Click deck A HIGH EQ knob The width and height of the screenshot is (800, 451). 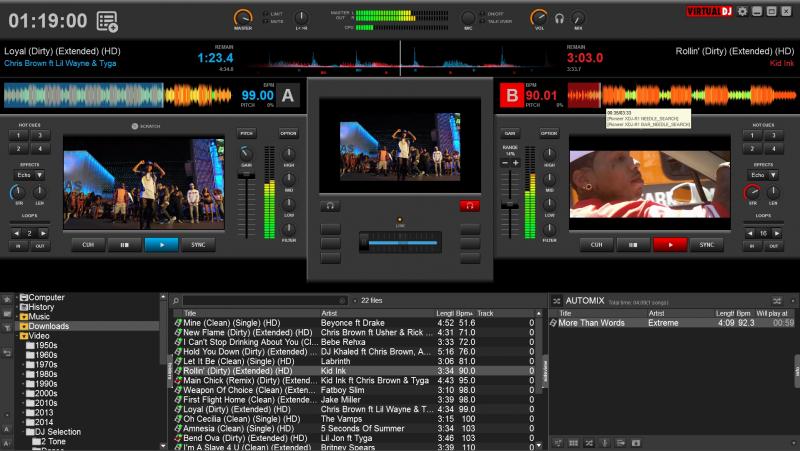point(289,154)
